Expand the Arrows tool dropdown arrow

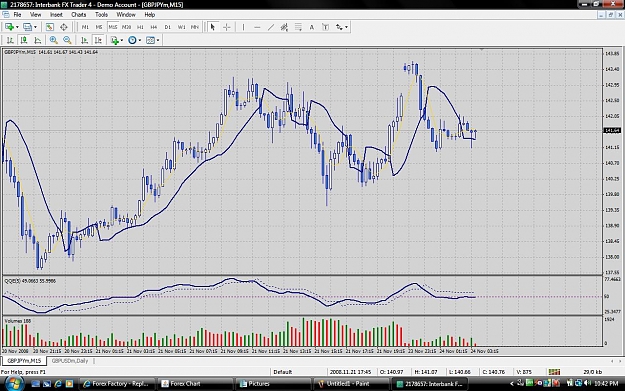click(346, 27)
